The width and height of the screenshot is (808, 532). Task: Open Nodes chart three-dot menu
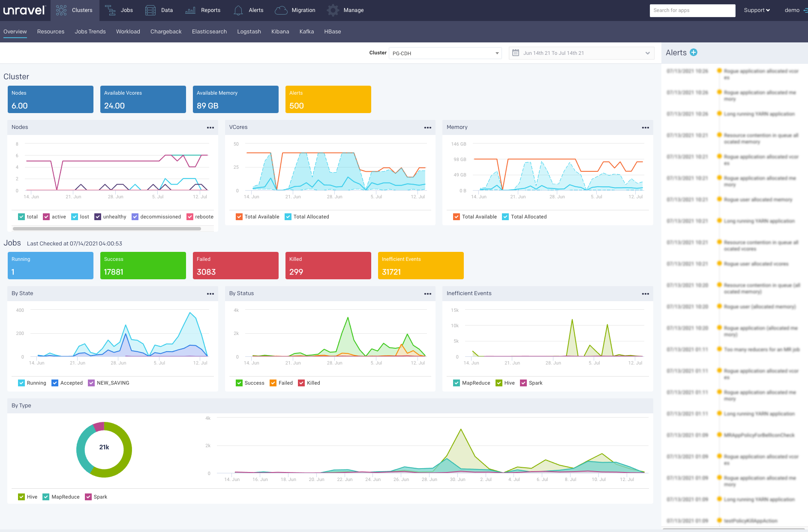pos(210,128)
